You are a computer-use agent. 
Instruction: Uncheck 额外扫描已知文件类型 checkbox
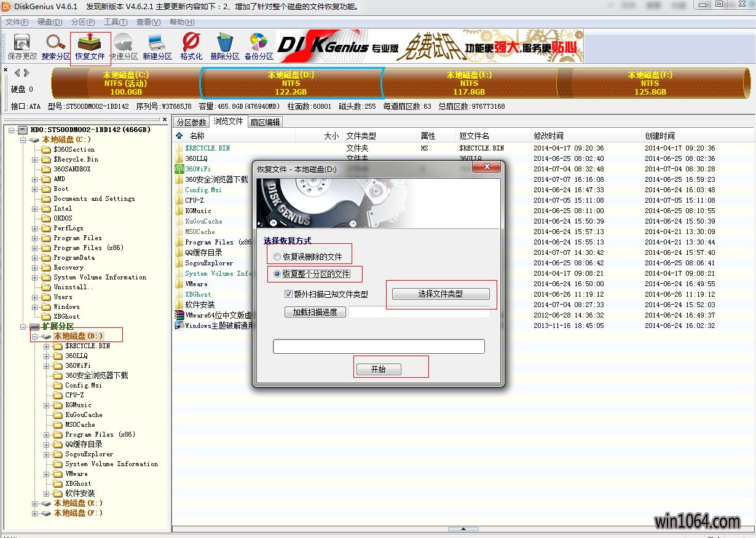(x=289, y=294)
